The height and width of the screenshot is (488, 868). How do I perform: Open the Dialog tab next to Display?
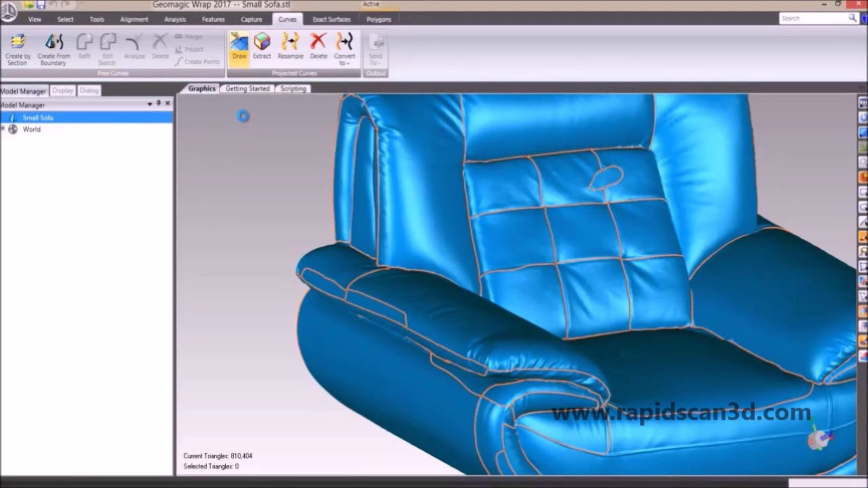pyautogui.click(x=90, y=91)
